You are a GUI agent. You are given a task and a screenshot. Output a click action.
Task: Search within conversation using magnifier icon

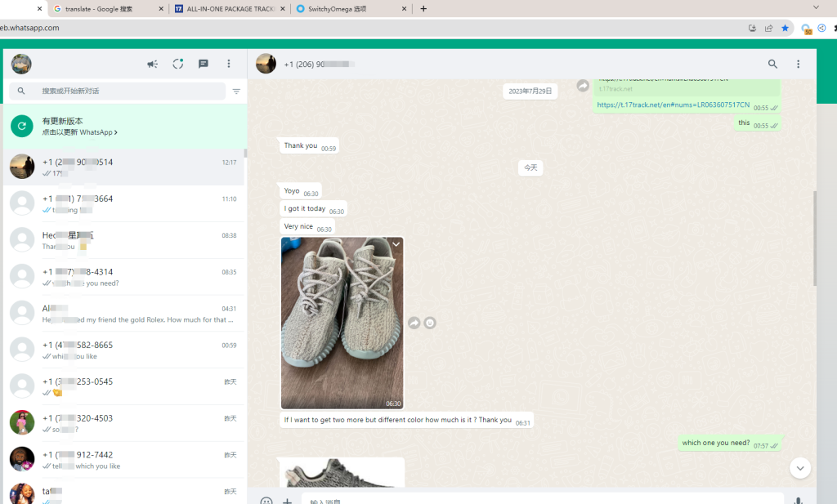[x=772, y=64]
